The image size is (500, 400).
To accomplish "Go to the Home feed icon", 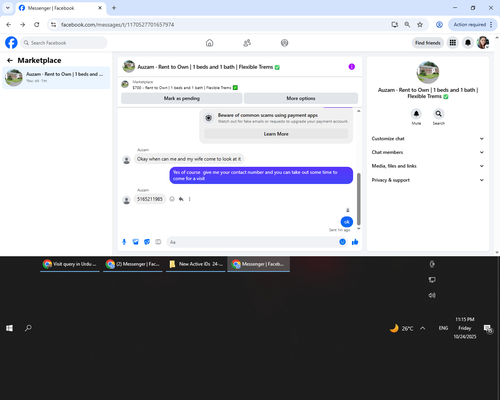I will [209, 43].
